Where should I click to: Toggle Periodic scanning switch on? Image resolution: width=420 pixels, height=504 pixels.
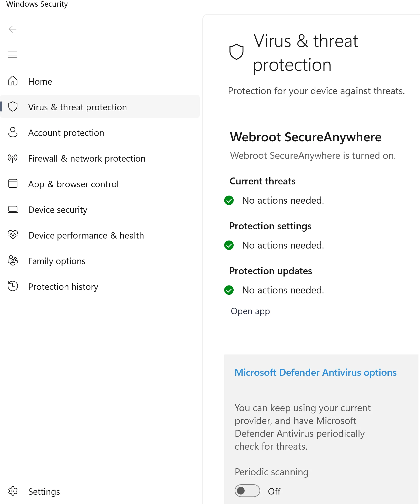[x=247, y=491]
